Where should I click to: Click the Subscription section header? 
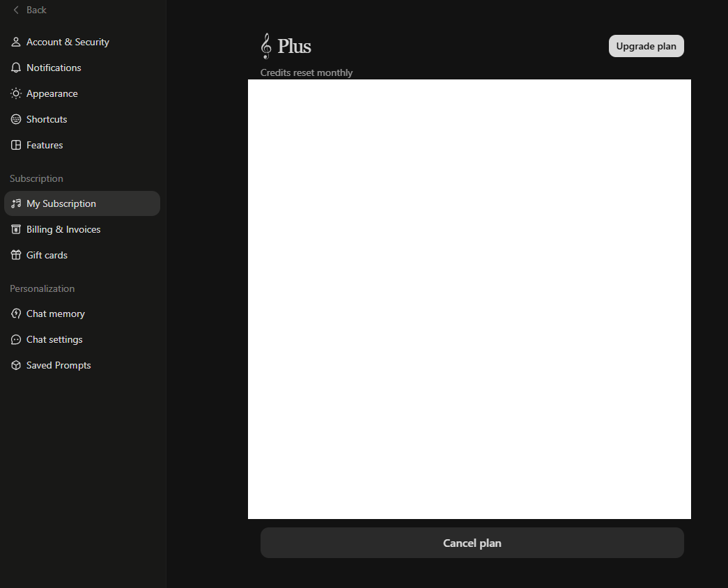tap(36, 179)
